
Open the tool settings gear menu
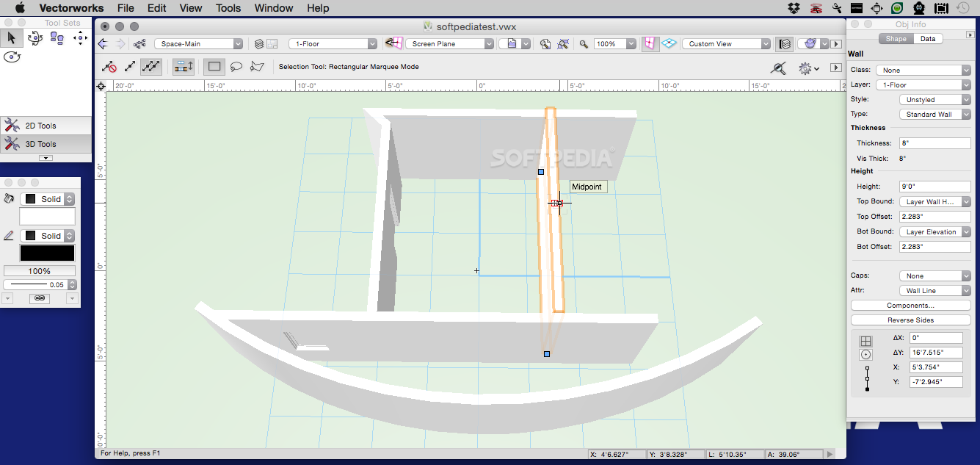805,68
